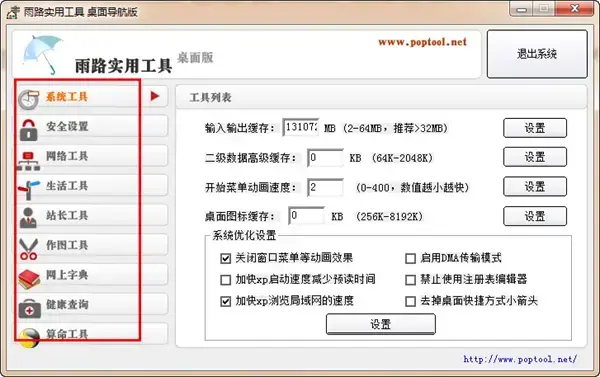Click the www.poptool.net header text
This screenshot has width=600, height=377.
[x=422, y=42]
